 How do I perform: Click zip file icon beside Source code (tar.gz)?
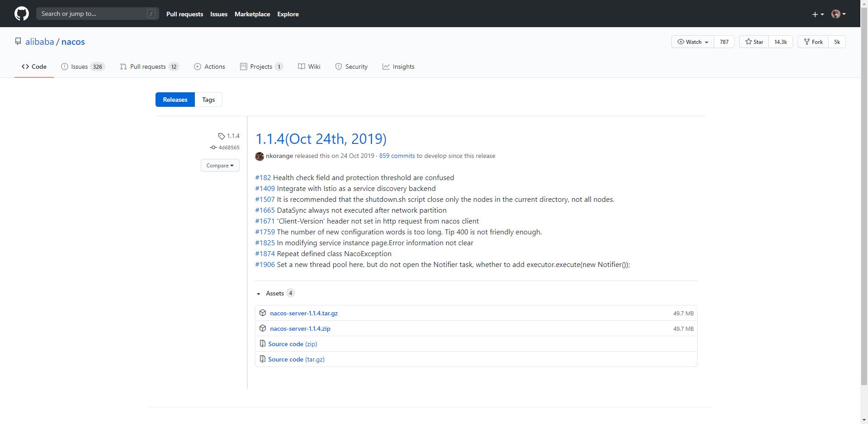click(x=262, y=359)
